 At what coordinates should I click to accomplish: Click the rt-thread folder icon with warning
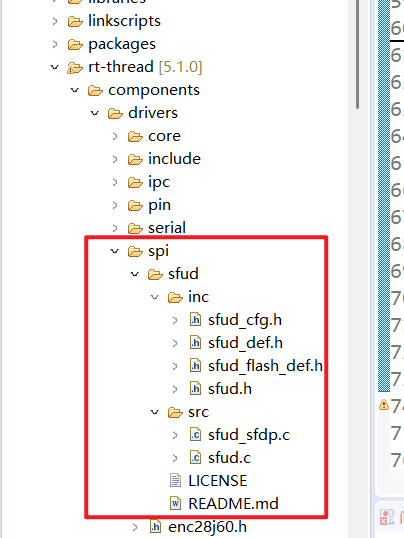point(75,68)
